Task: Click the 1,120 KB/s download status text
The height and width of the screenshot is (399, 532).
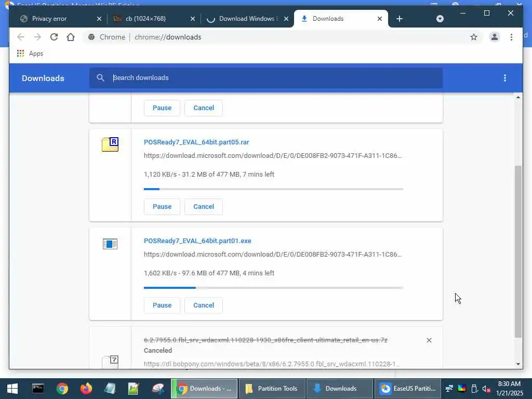Action: click(209, 175)
